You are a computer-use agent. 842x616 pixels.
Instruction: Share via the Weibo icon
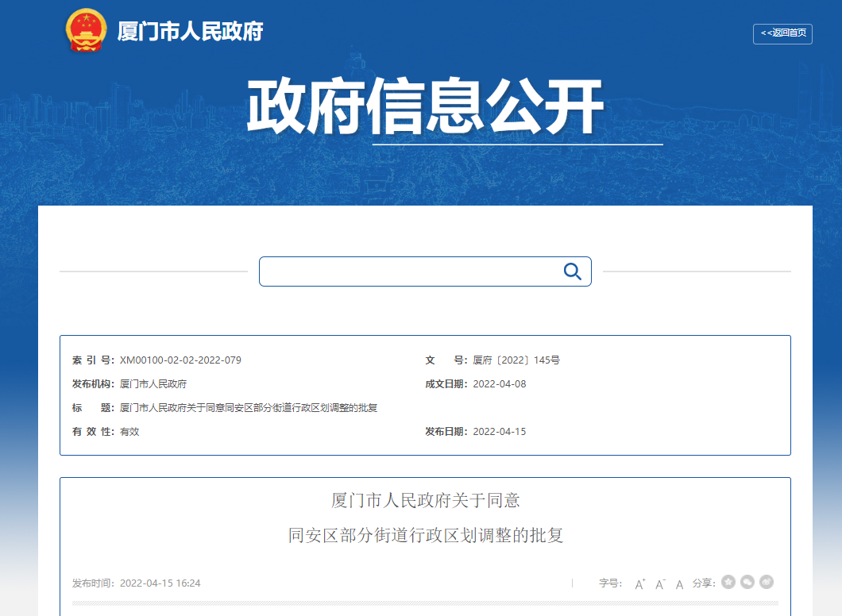[x=767, y=582]
